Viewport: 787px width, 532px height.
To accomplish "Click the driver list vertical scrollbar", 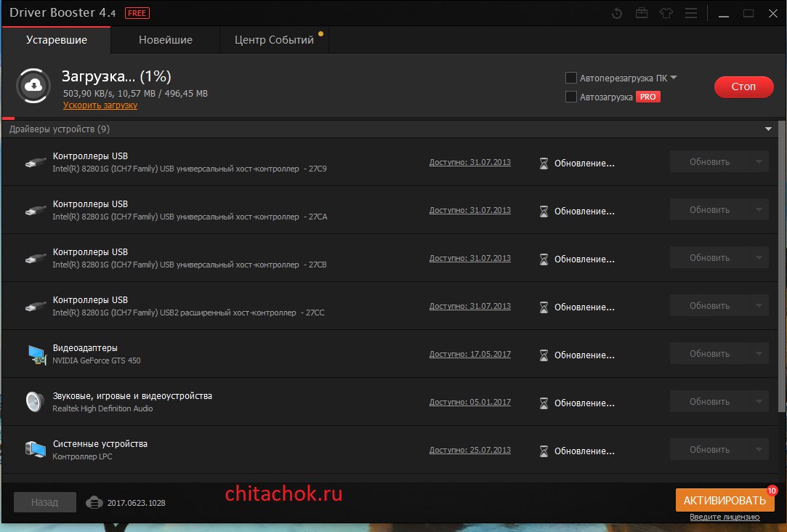I will pos(781,266).
